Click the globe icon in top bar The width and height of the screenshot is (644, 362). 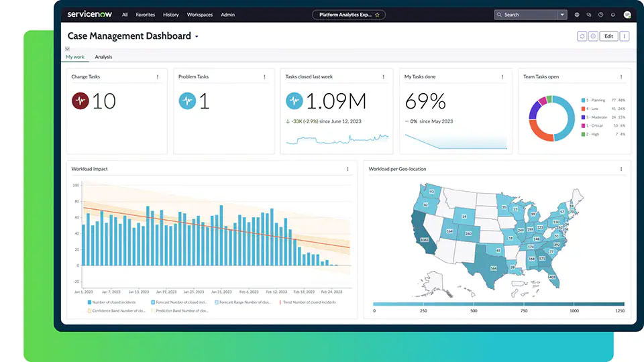click(x=577, y=15)
